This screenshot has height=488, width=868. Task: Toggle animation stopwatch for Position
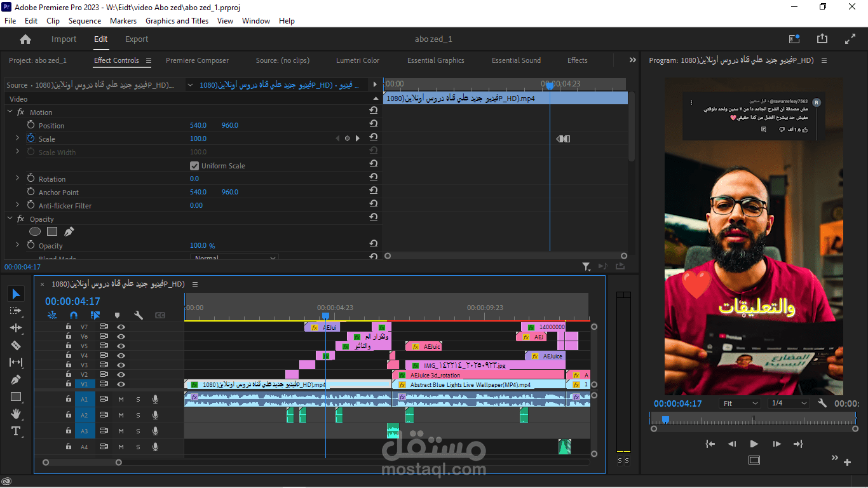pyautogui.click(x=31, y=125)
